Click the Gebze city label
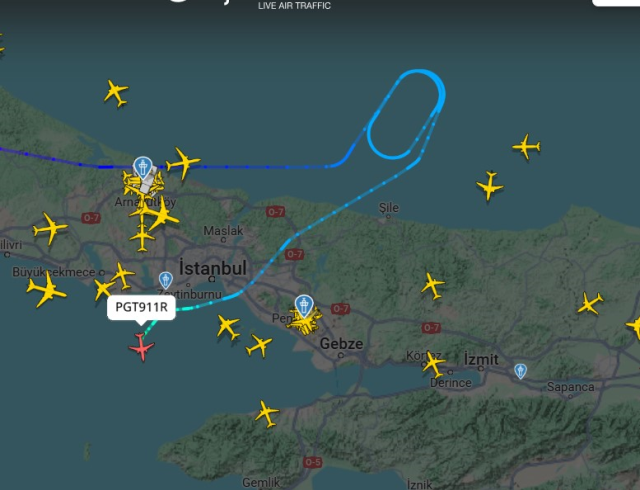Viewport: 640px width, 490px height. pyautogui.click(x=341, y=344)
